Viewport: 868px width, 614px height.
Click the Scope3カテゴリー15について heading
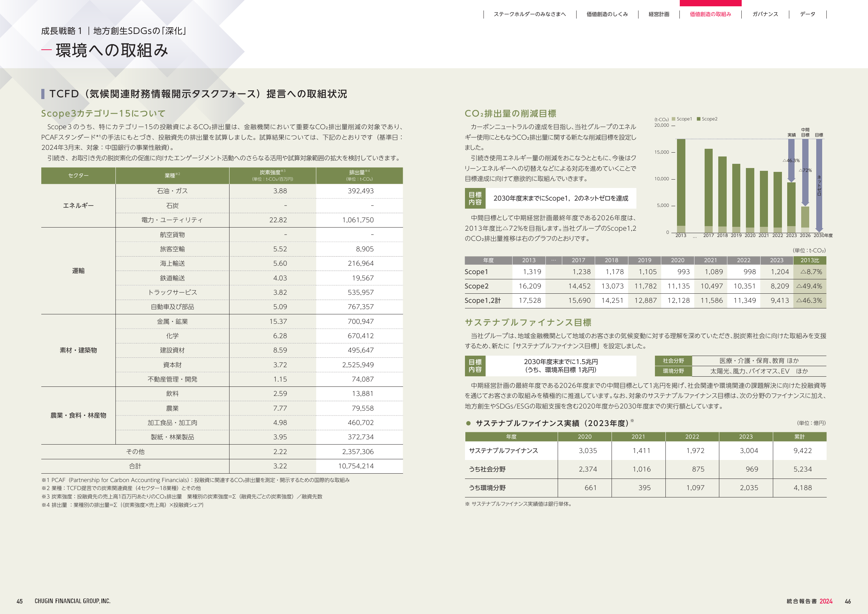103,113
